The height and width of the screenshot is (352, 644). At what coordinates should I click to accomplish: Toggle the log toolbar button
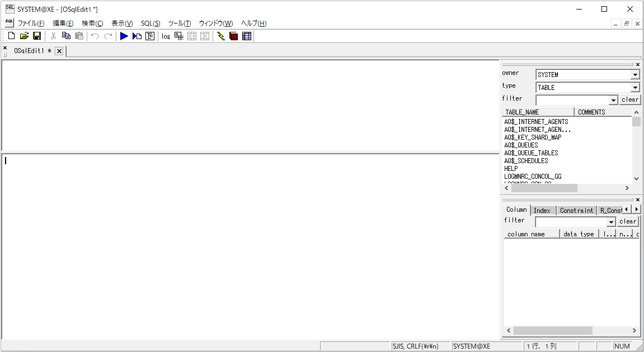pyautogui.click(x=166, y=36)
